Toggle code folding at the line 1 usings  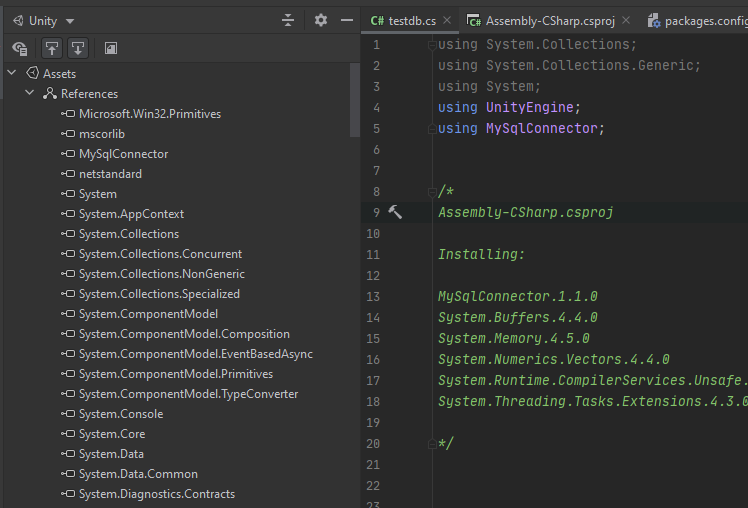(x=431, y=45)
